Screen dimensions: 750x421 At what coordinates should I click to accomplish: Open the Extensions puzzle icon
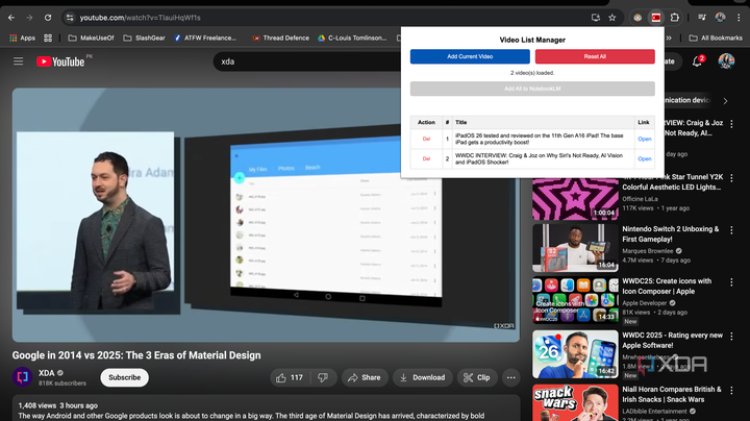pos(674,18)
